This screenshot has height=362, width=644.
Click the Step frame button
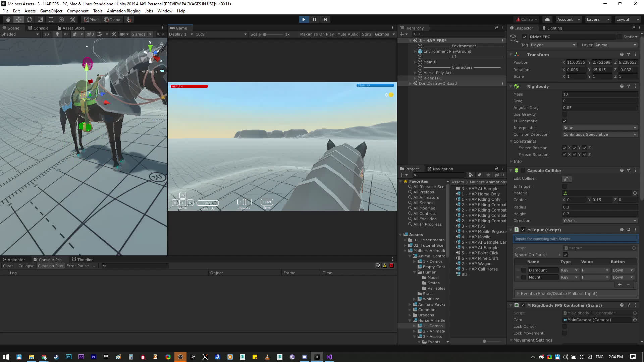(x=325, y=19)
